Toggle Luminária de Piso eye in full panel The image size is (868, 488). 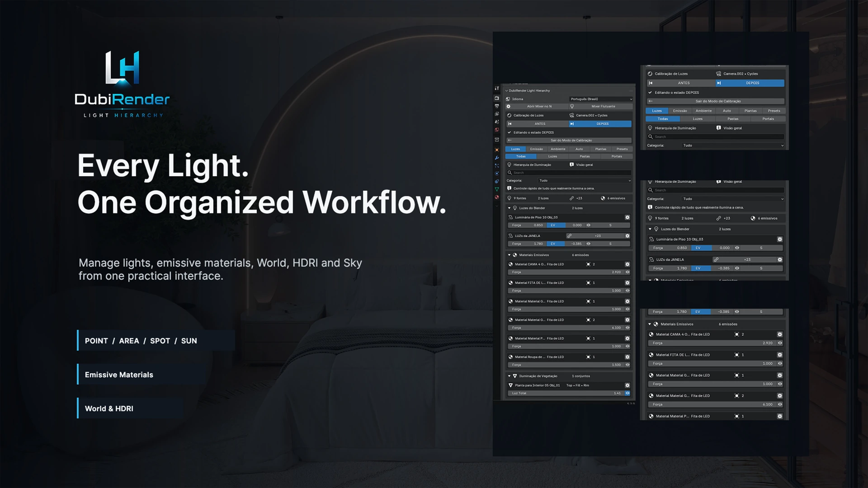point(589,225)
